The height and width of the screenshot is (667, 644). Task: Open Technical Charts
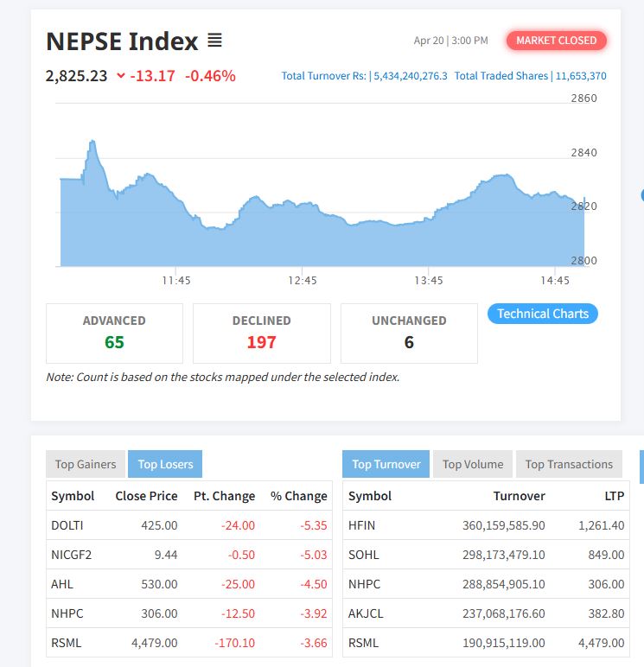pyautogui.click(x=542, y=314)
